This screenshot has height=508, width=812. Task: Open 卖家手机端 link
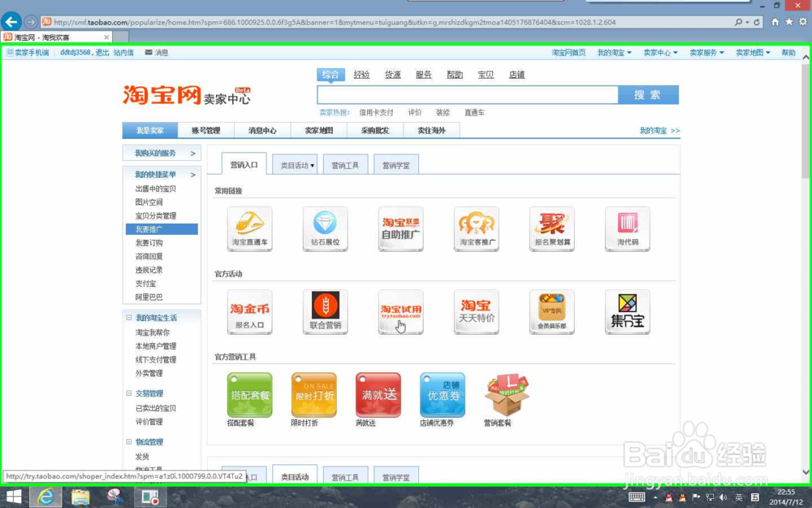(x=28, y=52)
